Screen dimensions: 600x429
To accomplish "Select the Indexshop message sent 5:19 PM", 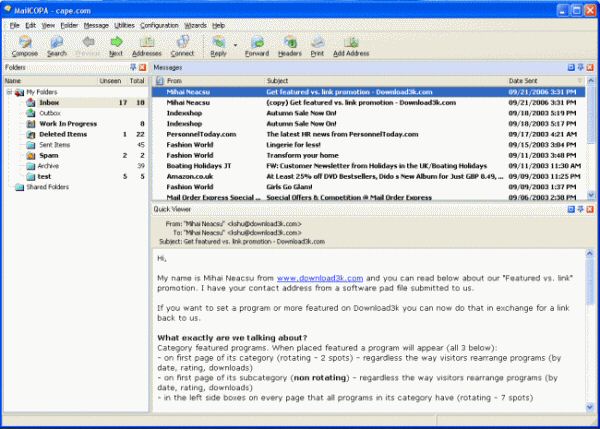I will [368, 113].
